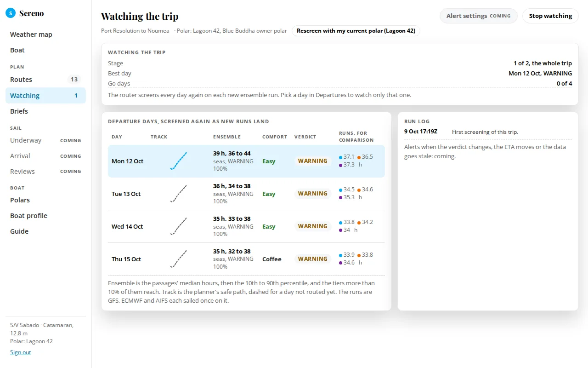Select the Thu 15 Oct departure row
The width and height of the screenshot is (588, 368).
point(246,259)
